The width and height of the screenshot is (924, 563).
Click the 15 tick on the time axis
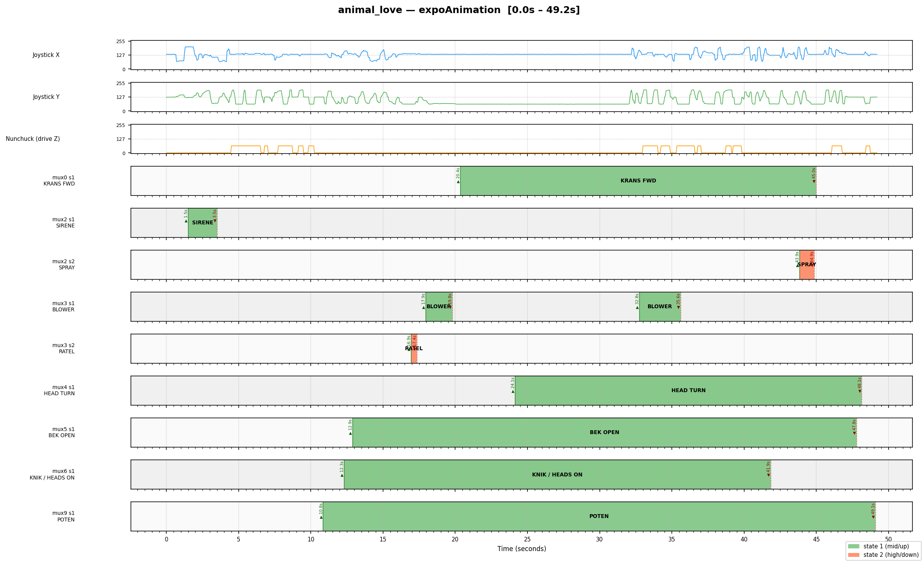pyautogui.click(x=383, y=540)
